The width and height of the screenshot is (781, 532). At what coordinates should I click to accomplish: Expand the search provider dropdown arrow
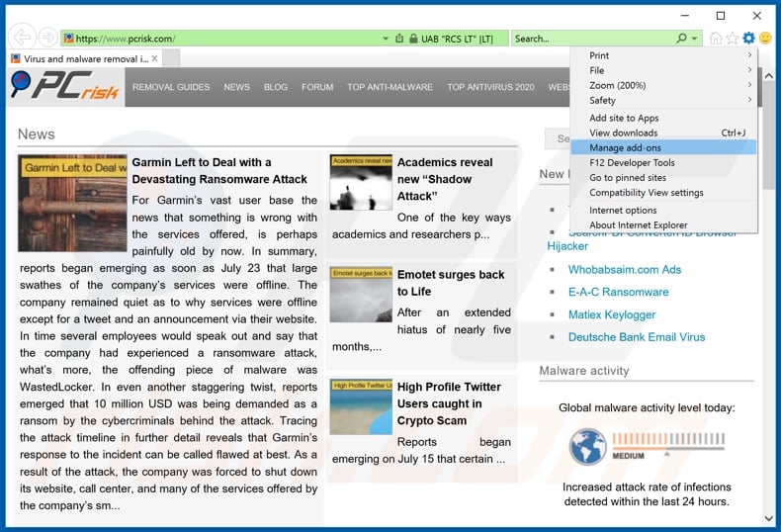point(695,39)
